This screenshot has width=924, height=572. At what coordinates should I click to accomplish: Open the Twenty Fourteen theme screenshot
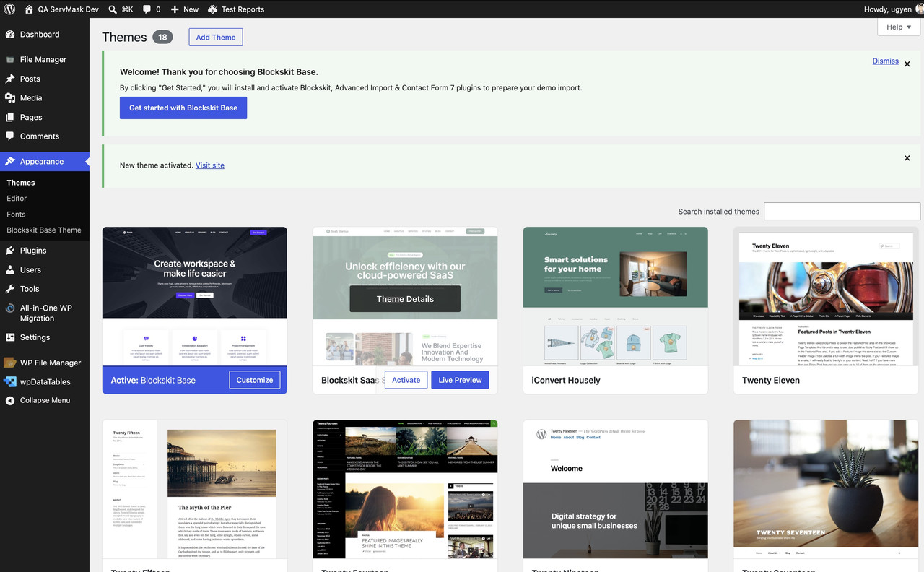point(405,489)
